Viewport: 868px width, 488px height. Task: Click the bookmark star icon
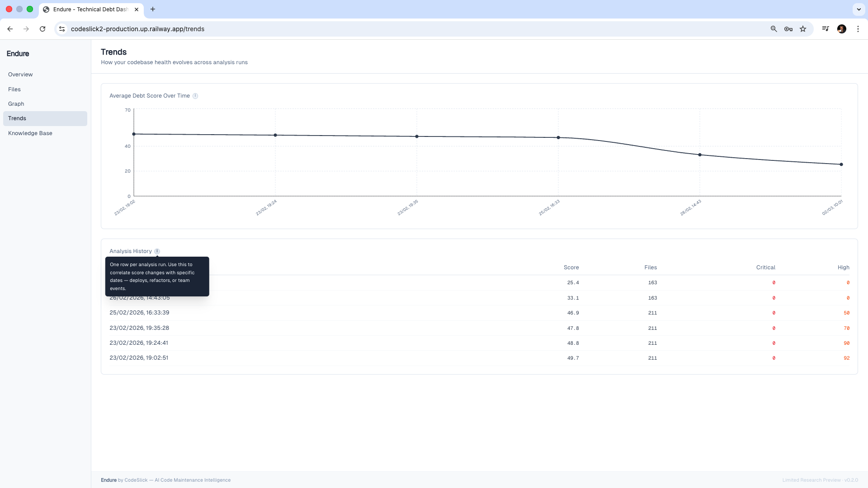[802, 28]
